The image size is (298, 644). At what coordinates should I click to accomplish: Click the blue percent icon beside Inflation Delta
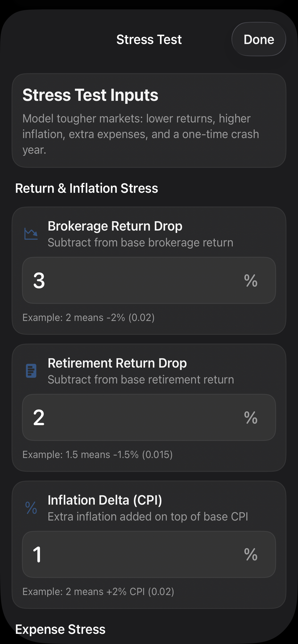click(x=31, y=508)
